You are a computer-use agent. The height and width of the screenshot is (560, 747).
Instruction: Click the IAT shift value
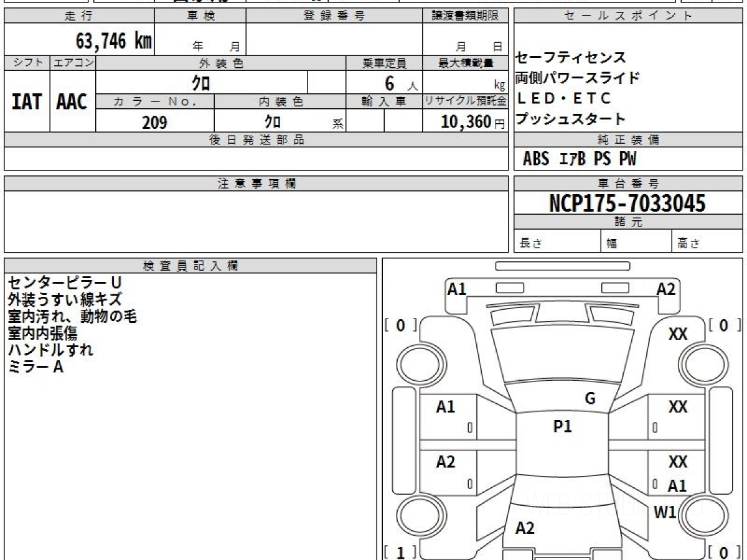pyautogui.click(x=27, y=102)
